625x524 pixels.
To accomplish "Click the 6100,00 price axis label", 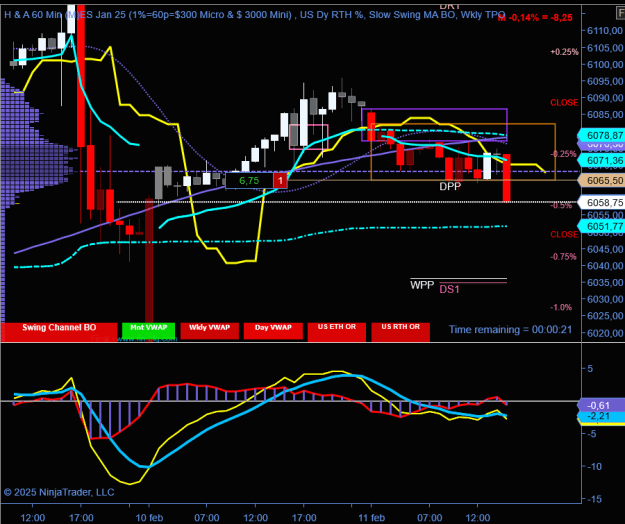I will point(605,64).
